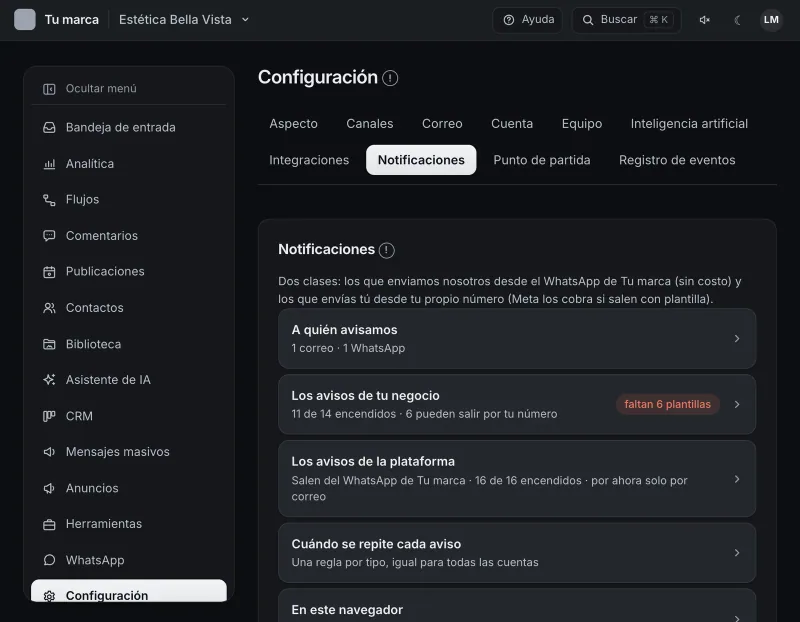Screen dimensions: 800x622
Task: Open the Canales tab
Action: tap(370, 124)
